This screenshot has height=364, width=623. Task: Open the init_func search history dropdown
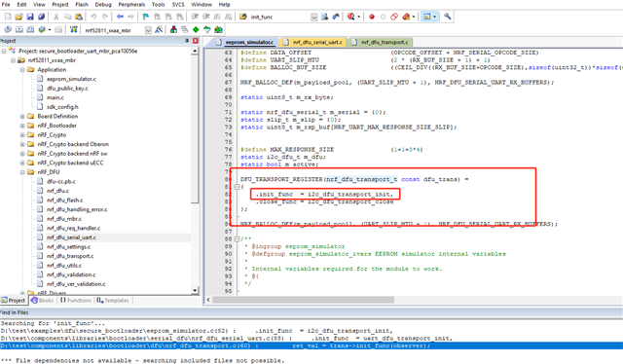313,18
